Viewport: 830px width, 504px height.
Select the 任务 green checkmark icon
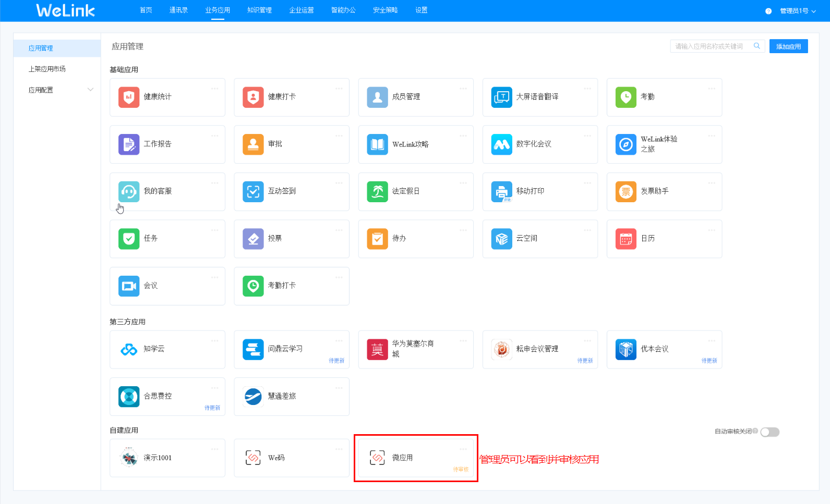tap(129, 239)
